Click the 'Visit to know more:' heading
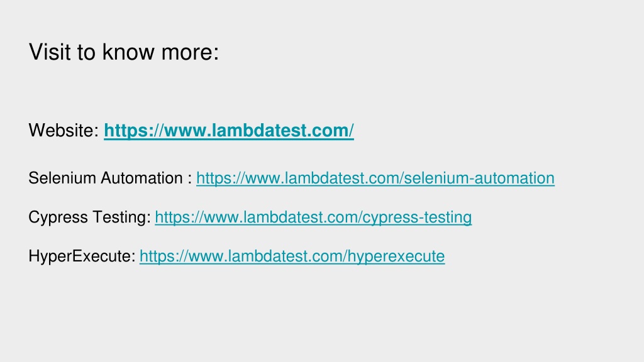Image resolution: width=644 pixels, height=362 pixels. click(x=124, y=52)
